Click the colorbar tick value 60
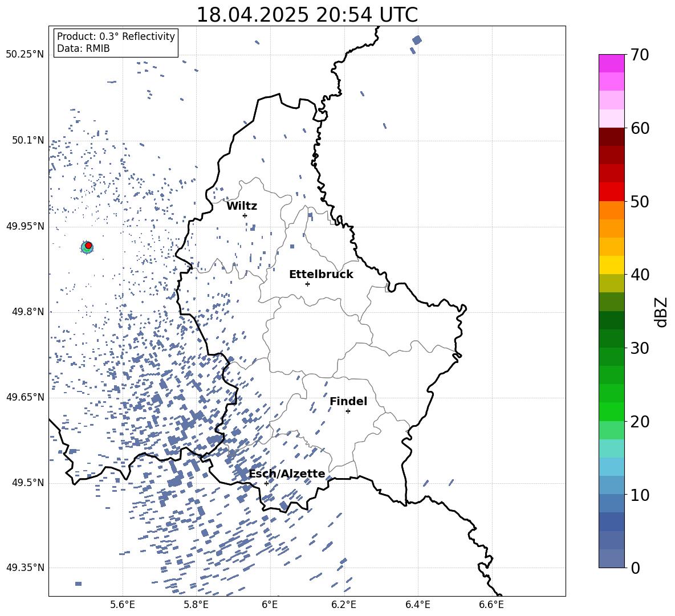This screenshot has height=616, width=675. pyautogui.click(x=639, y=128)
